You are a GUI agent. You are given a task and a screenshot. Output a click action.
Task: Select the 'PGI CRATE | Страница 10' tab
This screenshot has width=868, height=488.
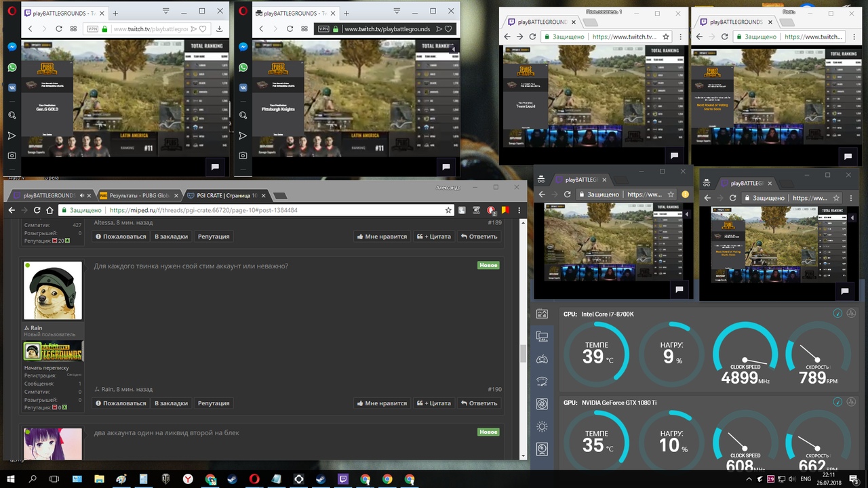226,196
